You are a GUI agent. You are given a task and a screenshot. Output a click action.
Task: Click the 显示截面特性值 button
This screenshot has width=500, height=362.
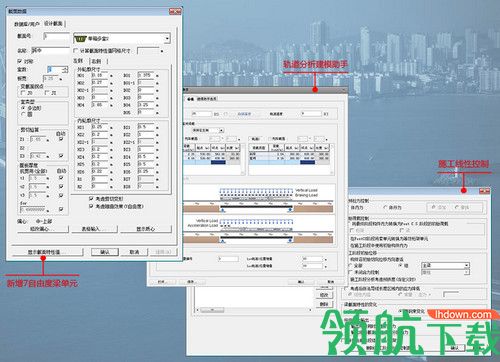[x=47, y=252]
